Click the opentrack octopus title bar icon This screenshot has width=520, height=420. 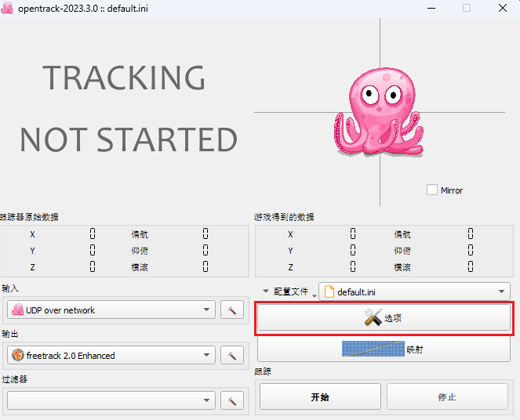(7, 8)
